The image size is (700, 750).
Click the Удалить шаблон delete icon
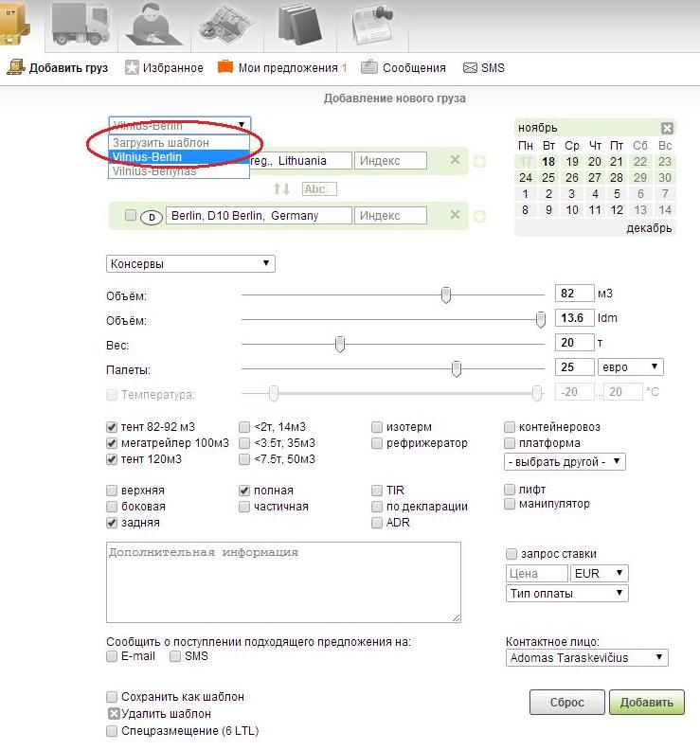[x=114, y=714]
